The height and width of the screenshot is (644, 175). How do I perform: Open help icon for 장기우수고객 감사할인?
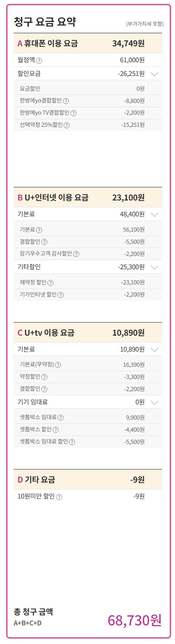click(76, 254)
